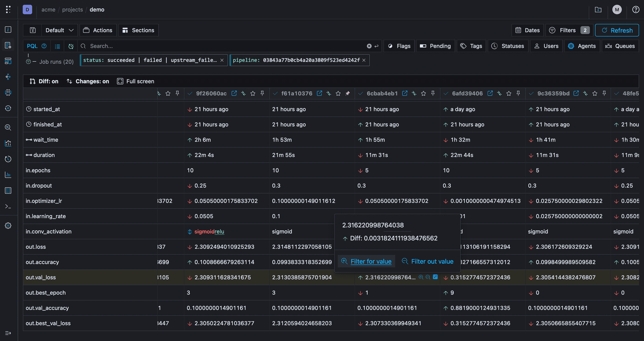This screenshot has width=644, height=341.
Task: Pin the 6cbab4eb1 run column
Action: (433, 93)
